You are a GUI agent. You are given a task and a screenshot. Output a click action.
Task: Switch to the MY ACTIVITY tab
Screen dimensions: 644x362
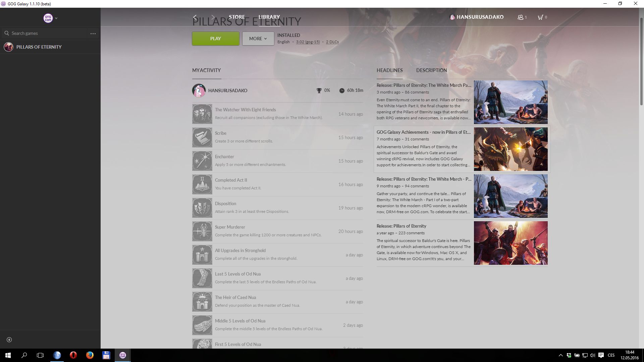(x=206, y=70)
